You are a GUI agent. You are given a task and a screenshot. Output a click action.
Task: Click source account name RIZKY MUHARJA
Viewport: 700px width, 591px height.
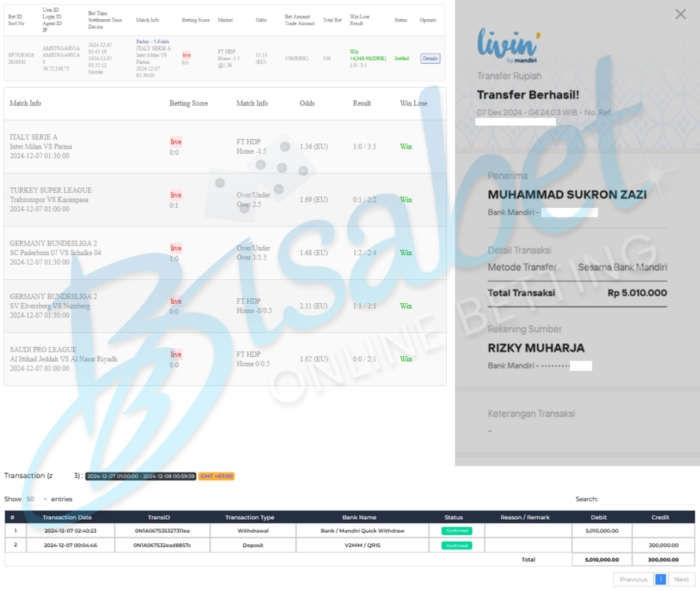point(536,348)
